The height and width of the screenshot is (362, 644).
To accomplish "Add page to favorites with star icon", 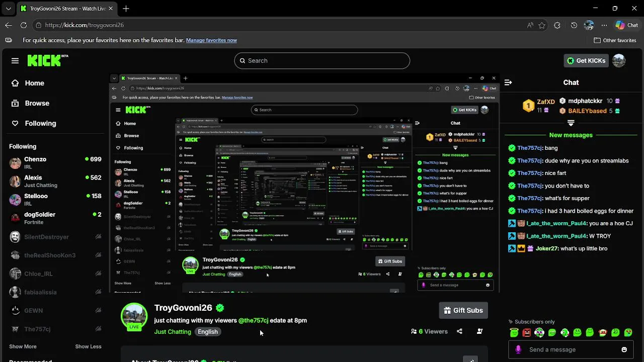I will (542, 25).
